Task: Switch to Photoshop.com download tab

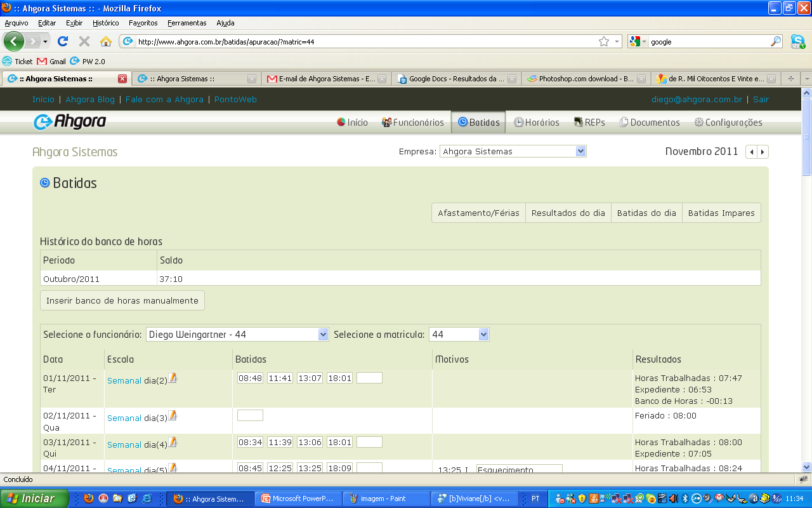Action: [586, 79]
